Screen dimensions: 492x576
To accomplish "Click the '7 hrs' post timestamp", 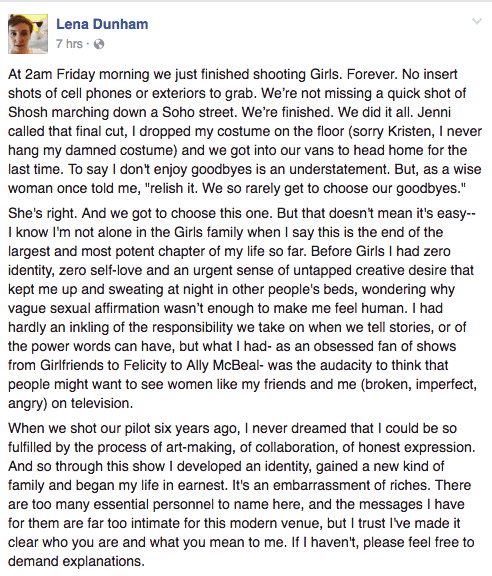I will pyautogui.click(x=69, y=44).
